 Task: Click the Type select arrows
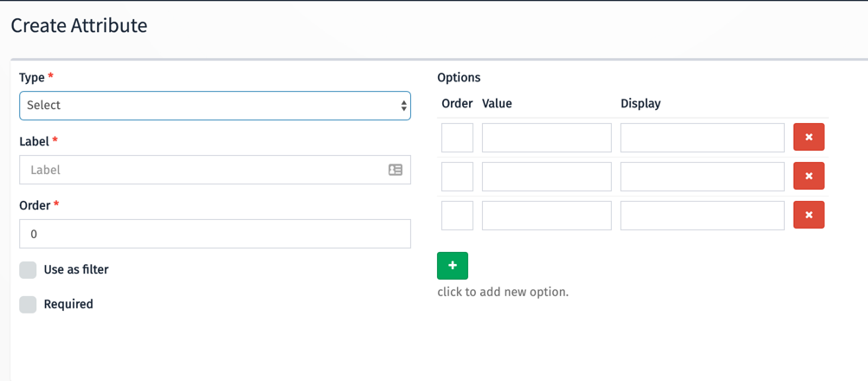pos(403,106)
